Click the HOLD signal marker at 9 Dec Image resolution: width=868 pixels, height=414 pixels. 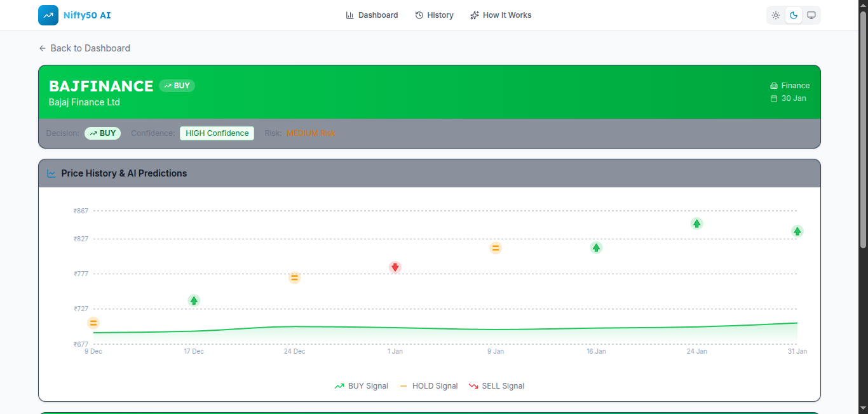tap(93, 323)
